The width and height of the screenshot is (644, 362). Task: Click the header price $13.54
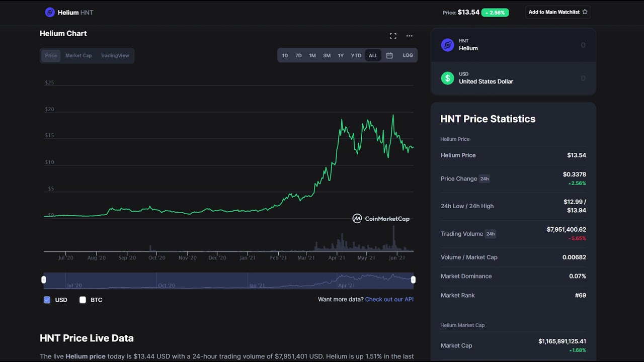[468, 12]
